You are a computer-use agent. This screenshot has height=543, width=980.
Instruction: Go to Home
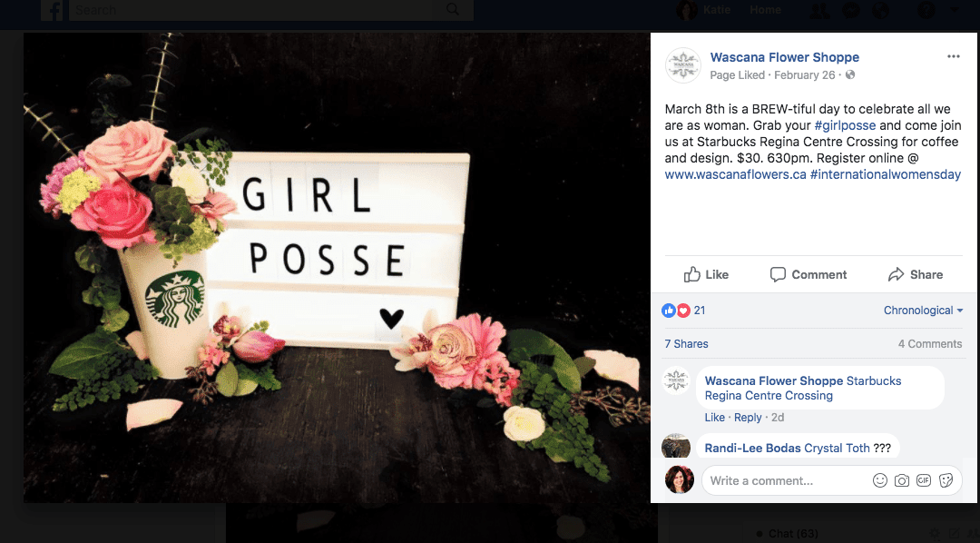click(x=765, y=10)
